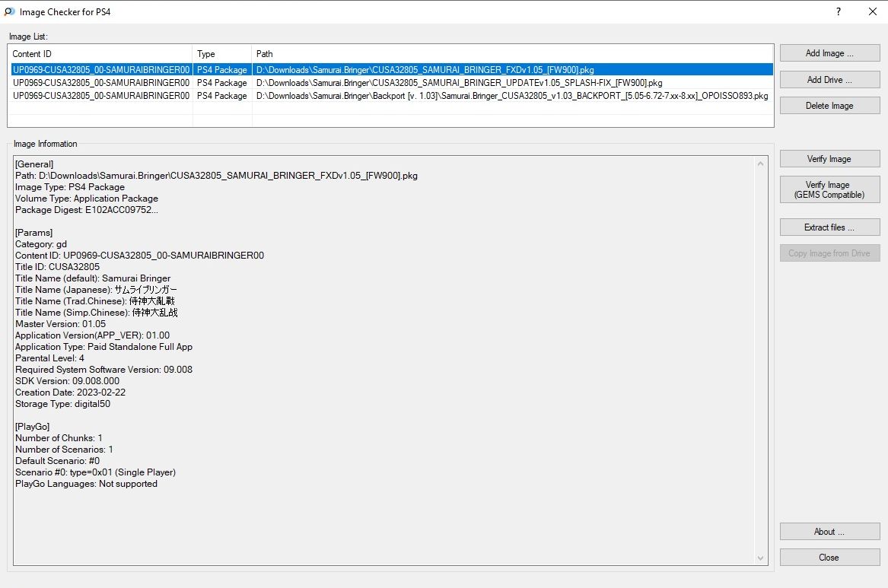This screenshot has height=588, width=888.
Task: Click the Parental Level: 4 line
Action: (x=49, y=358)
